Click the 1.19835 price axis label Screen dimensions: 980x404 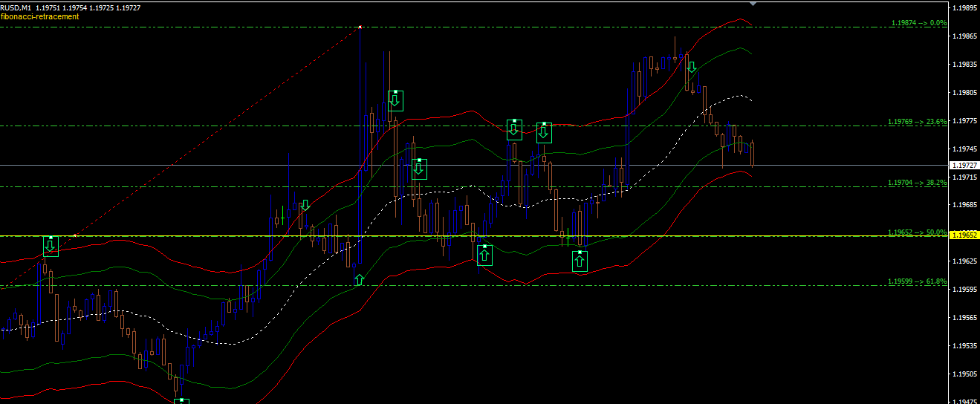tap(965, 65)
